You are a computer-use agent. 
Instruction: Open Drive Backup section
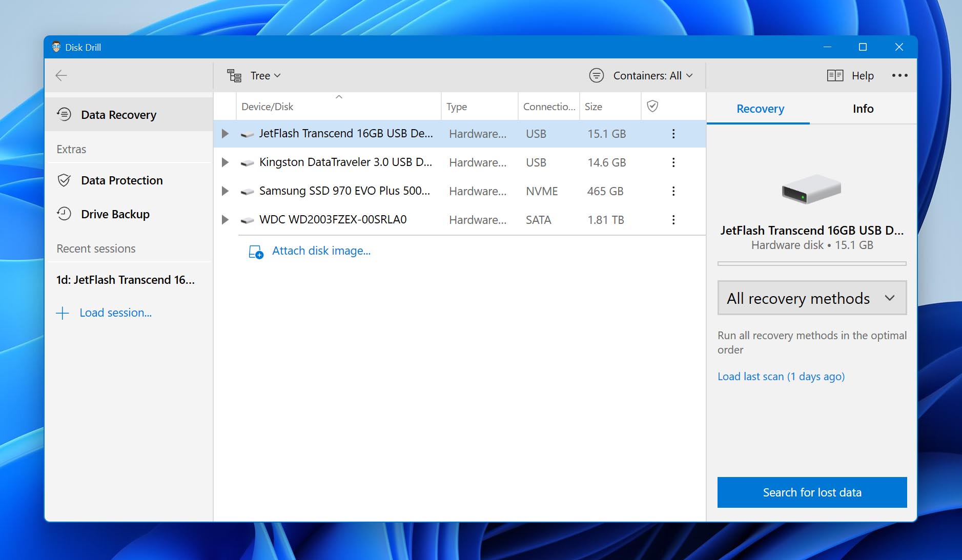pos(129,214)
